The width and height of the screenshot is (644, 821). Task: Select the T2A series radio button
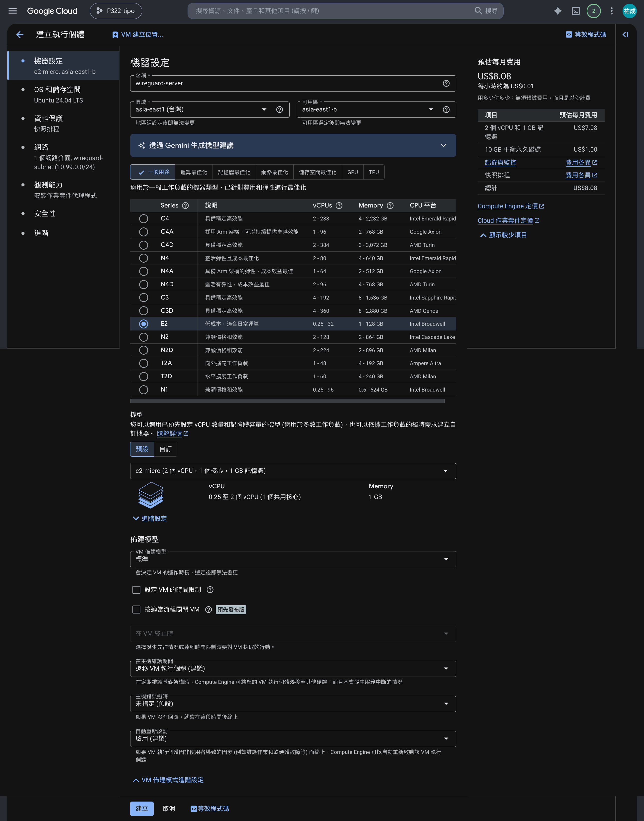[143, 363]
